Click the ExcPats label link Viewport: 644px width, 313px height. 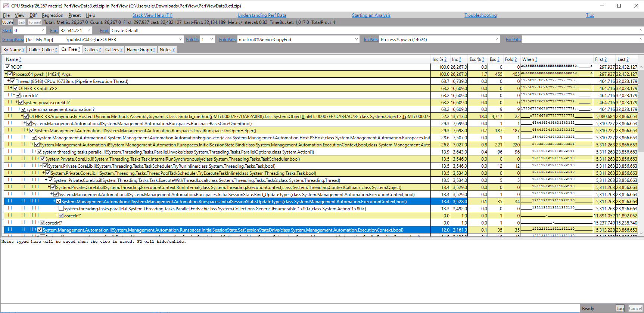pyautogui.click(x=513, y=40)
